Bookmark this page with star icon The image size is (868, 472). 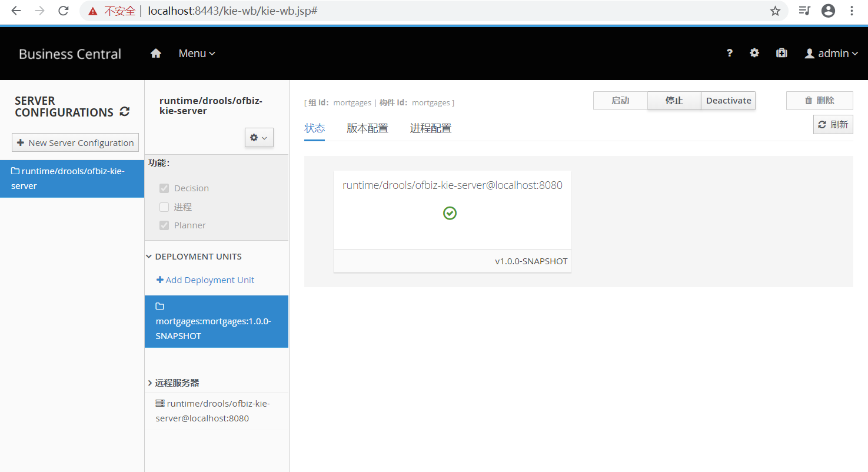[775, 11]
